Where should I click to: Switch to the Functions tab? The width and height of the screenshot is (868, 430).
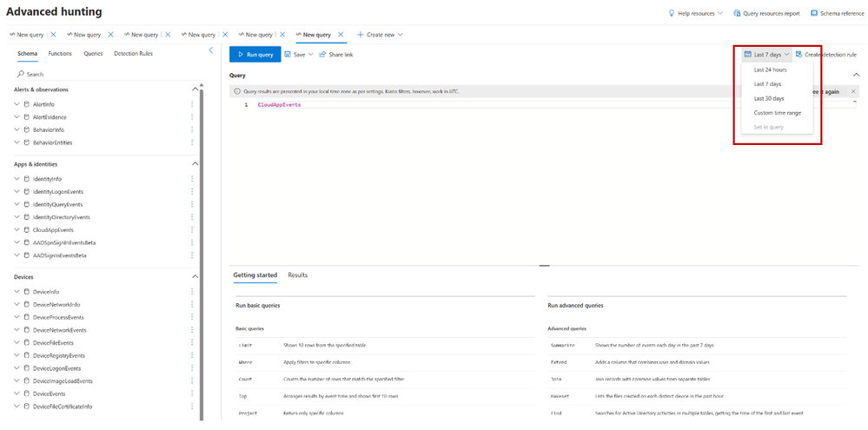click(x=60, y=54)
